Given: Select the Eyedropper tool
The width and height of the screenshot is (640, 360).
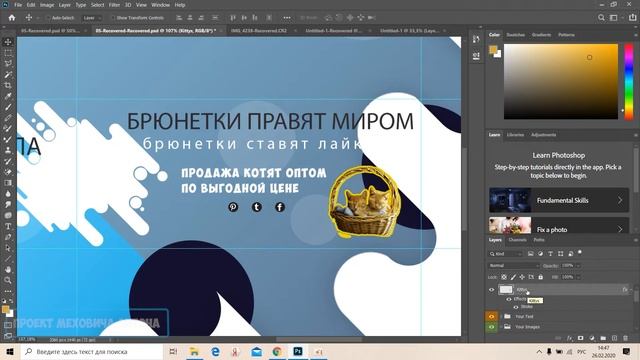Looking at the screenshot, I should click(x=8, y=96).
